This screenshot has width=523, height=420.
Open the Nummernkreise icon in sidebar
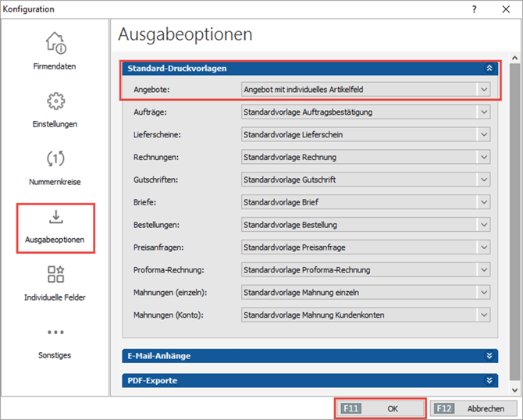coord(55,159)
